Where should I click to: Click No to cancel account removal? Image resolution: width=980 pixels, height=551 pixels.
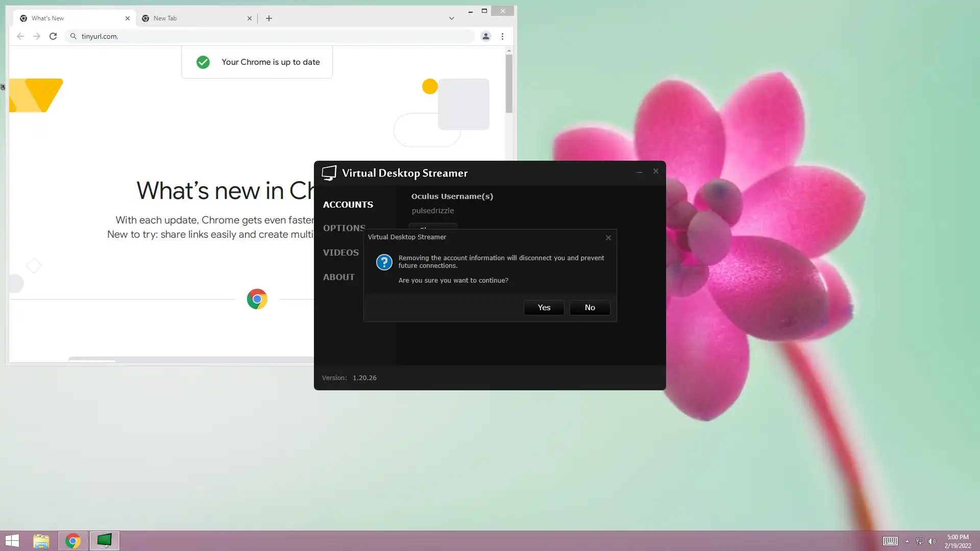pyautogui.click(x=590, y=308)
